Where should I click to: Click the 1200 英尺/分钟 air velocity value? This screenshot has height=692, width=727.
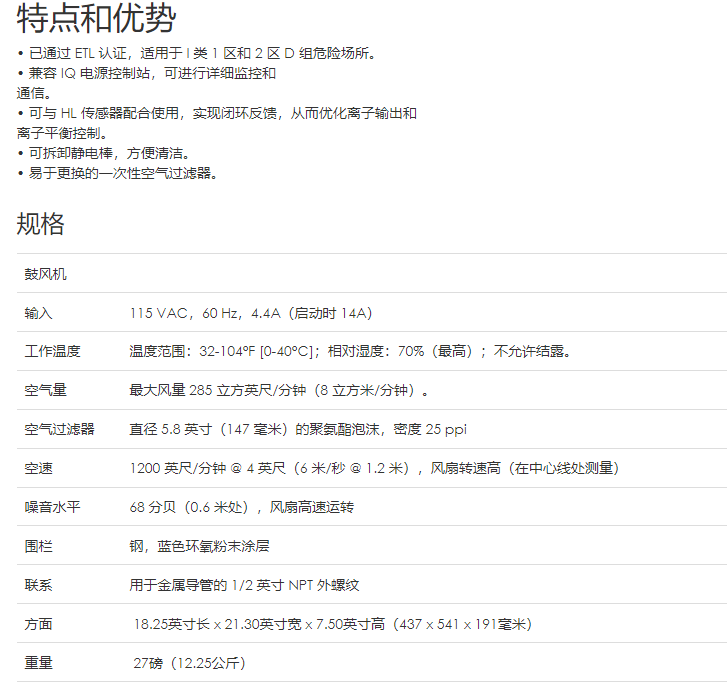tap(375, 468)
